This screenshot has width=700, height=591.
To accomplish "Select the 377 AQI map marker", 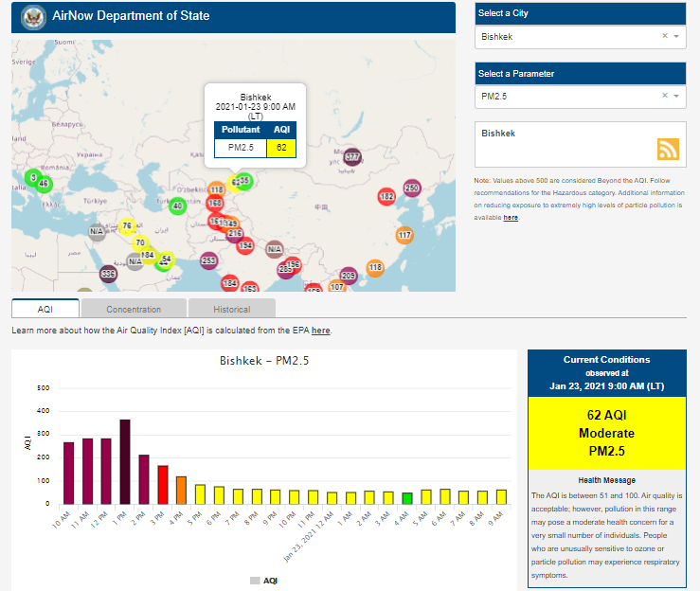I will (x=352, y=156).
